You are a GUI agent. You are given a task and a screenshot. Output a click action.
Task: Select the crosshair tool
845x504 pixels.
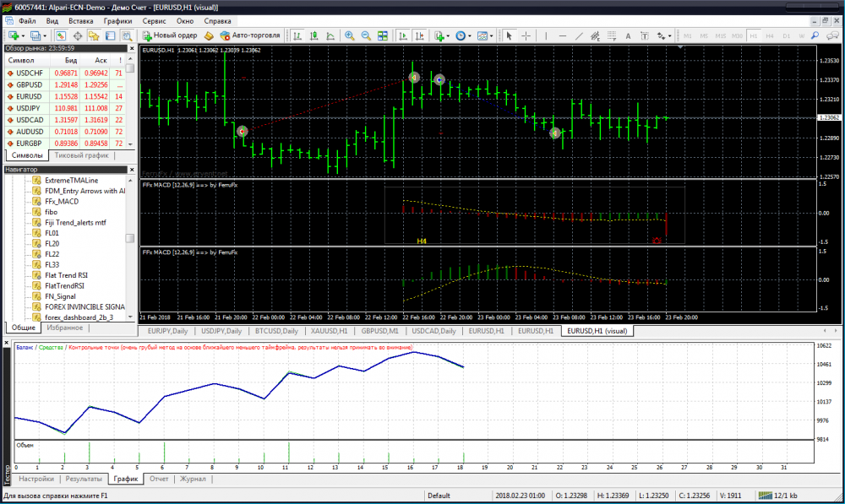526,35
